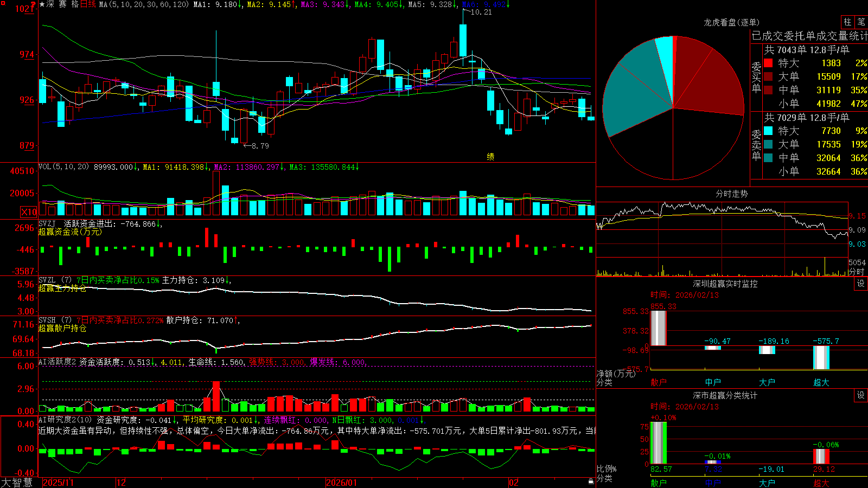This screenshot has height=488, width=868.
Task: Click the 超大 -575.7 bar in 实时监控
Action: (821, 357)
